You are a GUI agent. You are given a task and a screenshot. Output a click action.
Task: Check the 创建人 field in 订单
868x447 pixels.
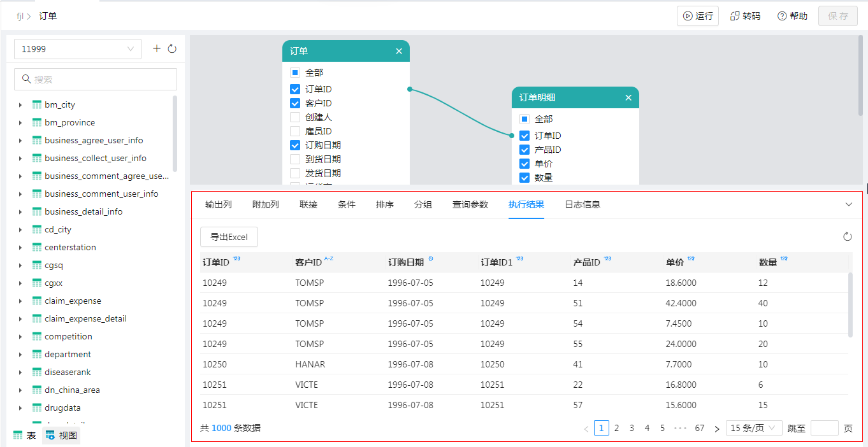(x=295, y=117)
